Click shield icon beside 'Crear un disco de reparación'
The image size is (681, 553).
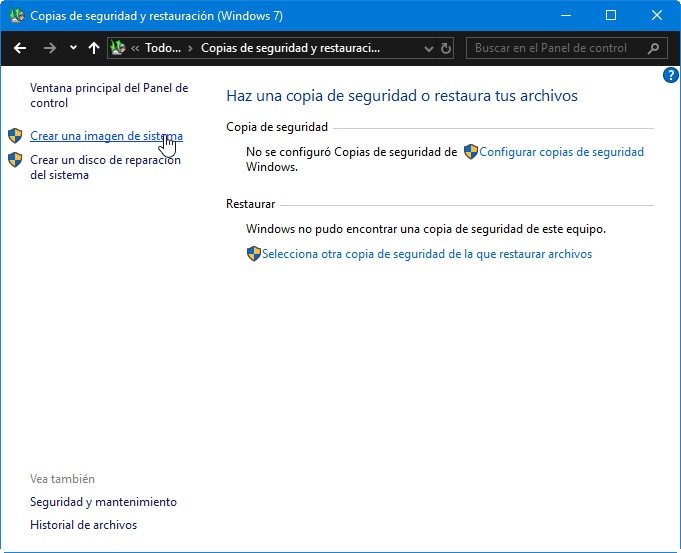tap(15, 160)
